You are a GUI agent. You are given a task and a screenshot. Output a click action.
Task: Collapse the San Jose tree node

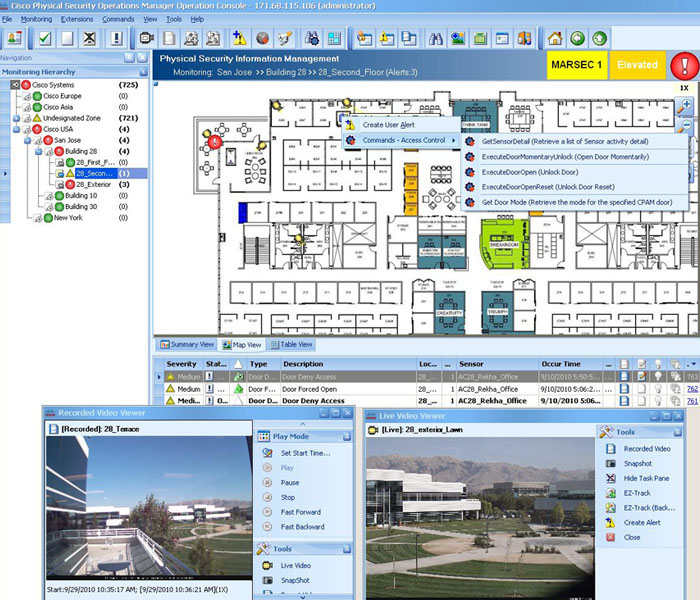pyautogui.click(x=28, y=141)
